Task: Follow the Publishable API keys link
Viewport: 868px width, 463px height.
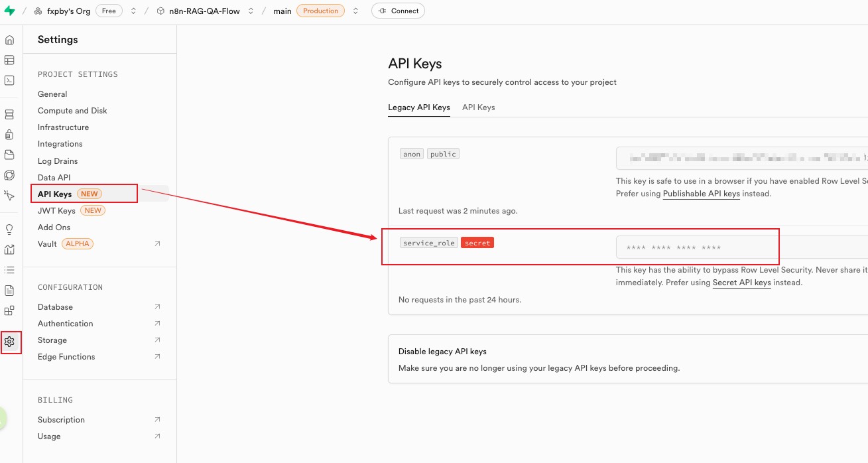Action: tap(701, 194)
